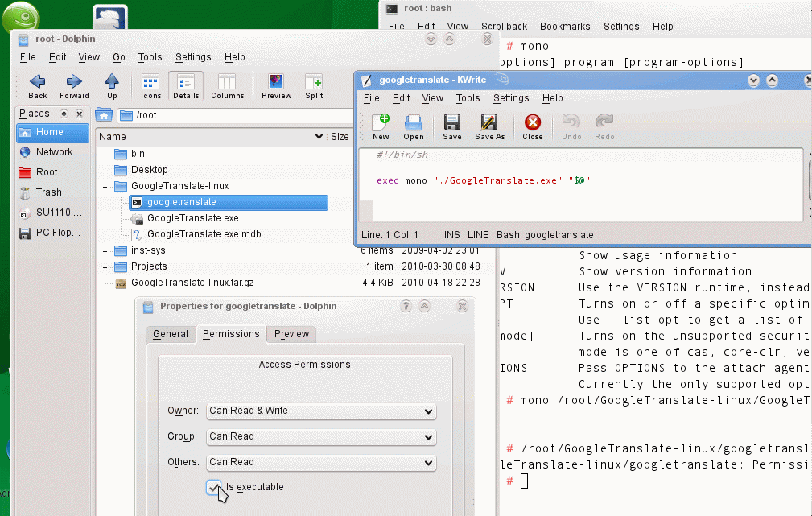The height and width of the screenshot is (516, 812).
Task: Close the document in KWrite toolbar
Action: click(533, 127)
